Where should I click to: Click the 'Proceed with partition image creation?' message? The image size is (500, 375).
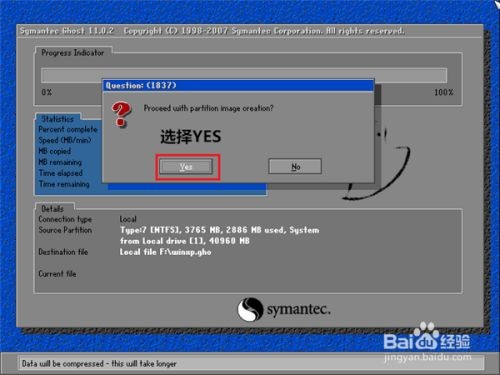coord(208,108)
